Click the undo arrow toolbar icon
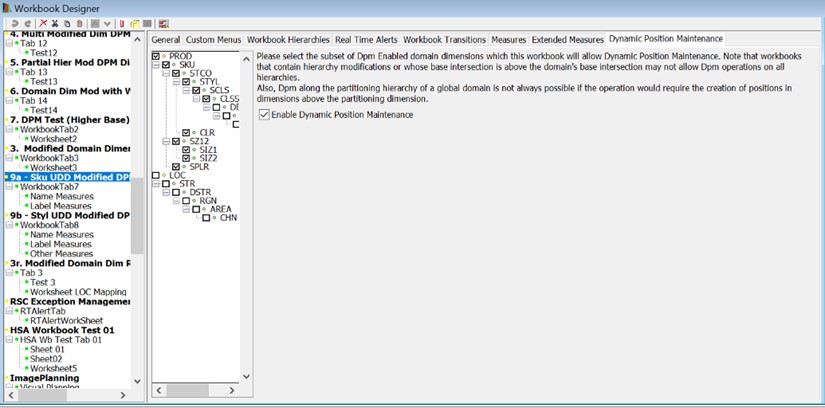 [14, 24]
